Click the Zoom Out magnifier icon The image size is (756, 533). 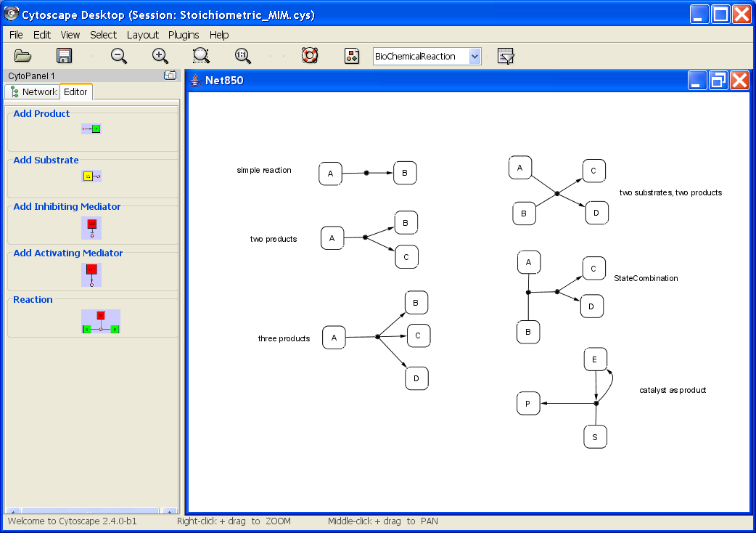[x=118, y=56]
